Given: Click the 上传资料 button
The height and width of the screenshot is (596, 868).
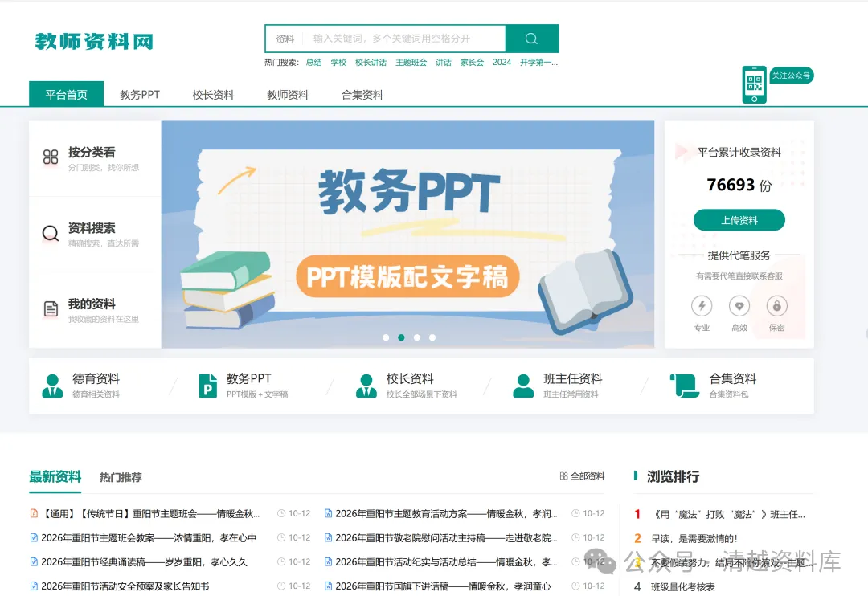Looking at the screenshot, I should tap(739, 220).
